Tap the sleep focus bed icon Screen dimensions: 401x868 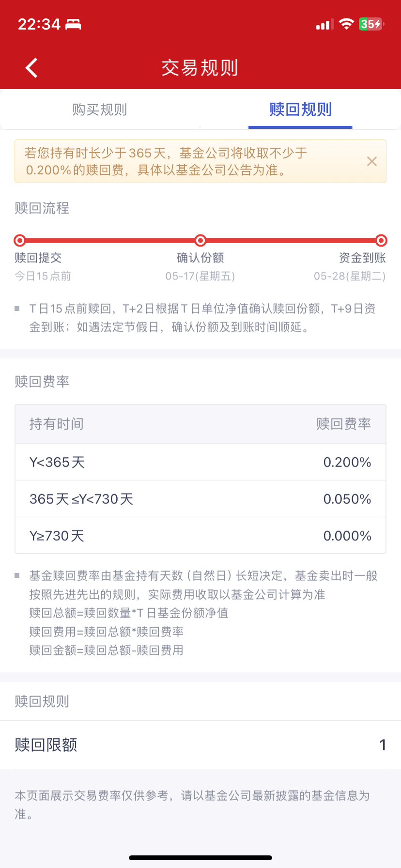click(x=74, y=24)
